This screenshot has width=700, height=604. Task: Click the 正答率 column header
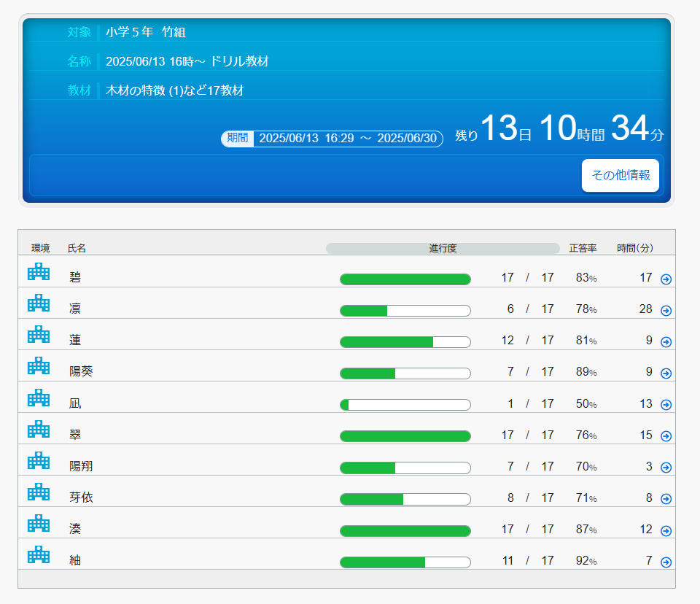[583, 249]
